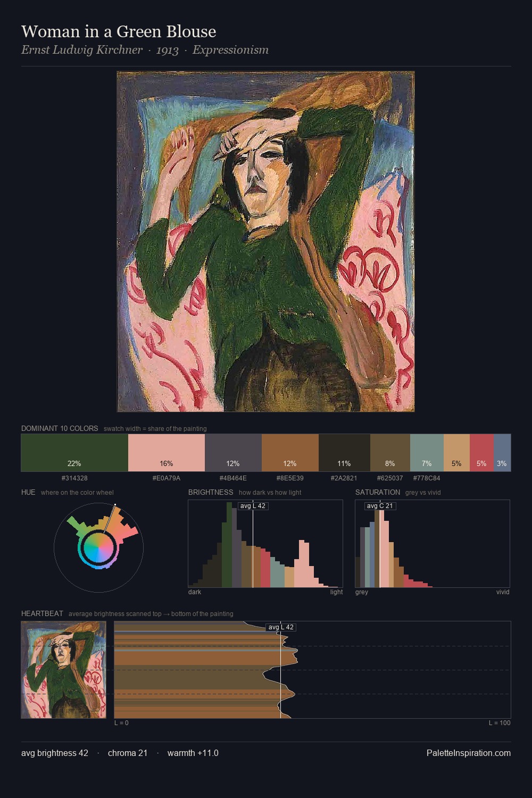
Task: Click the HUE section heading
Action: (x=28, y=492)
